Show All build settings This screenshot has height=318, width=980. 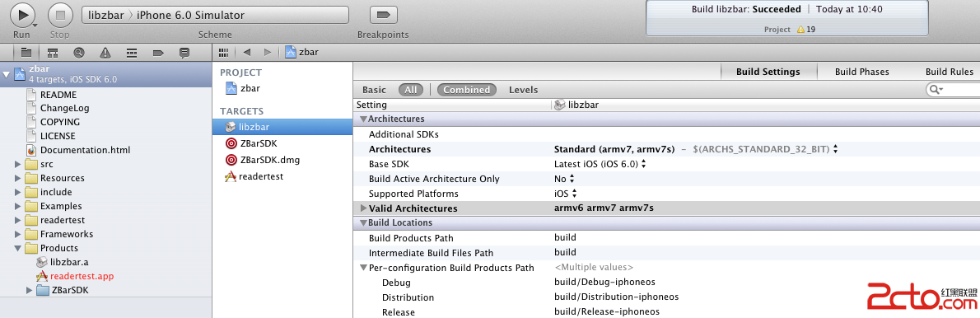pos(411,90)
